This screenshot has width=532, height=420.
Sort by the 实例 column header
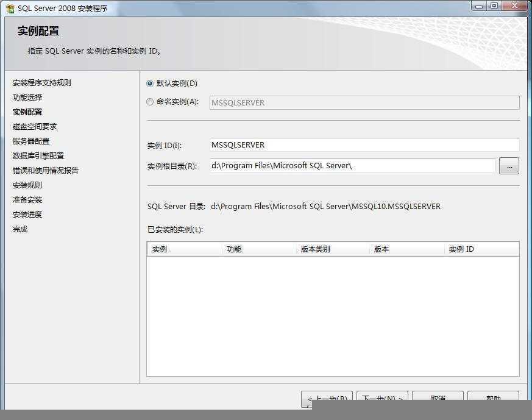(185, 249)
